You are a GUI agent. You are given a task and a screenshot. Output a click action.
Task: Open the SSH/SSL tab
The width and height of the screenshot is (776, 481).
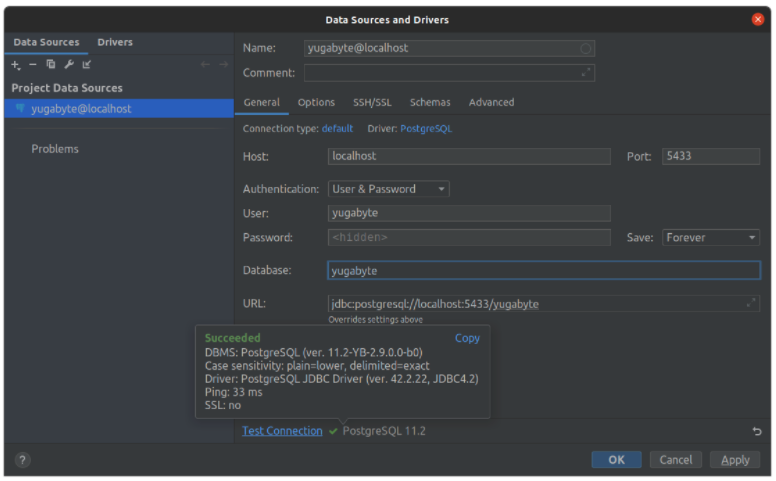372,102
